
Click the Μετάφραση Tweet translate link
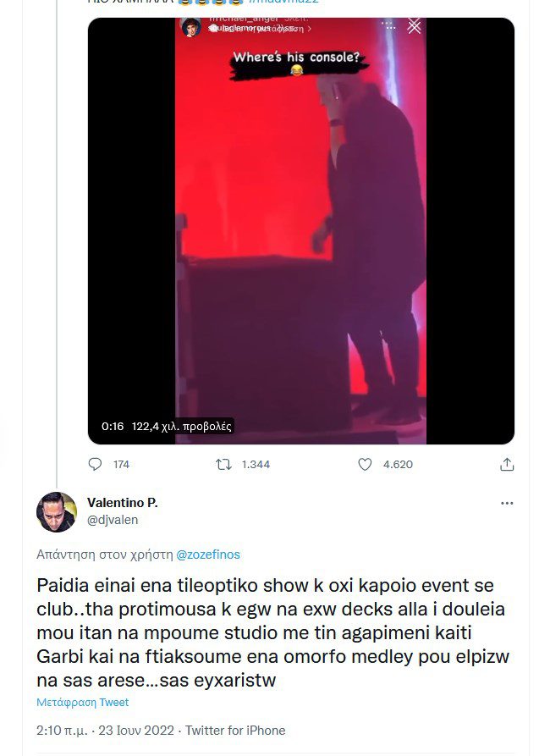83,702
